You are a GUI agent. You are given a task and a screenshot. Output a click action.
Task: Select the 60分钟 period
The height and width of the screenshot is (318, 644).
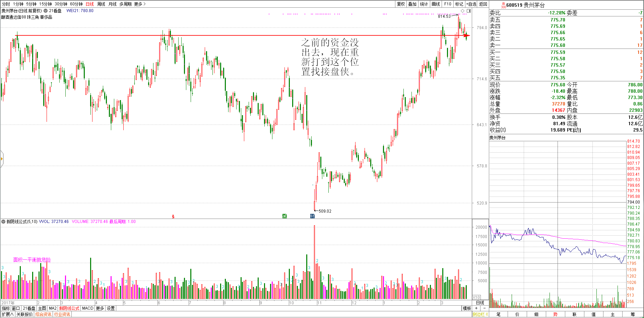[x=76, y=4]
